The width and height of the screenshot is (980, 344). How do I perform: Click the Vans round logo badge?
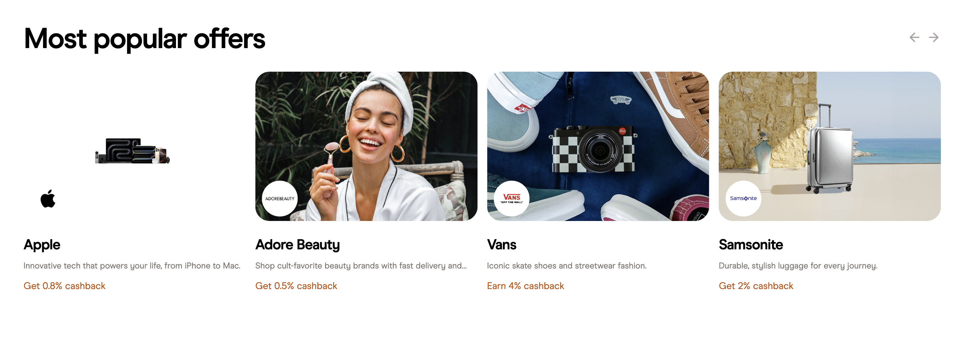[x=511, y=198]
